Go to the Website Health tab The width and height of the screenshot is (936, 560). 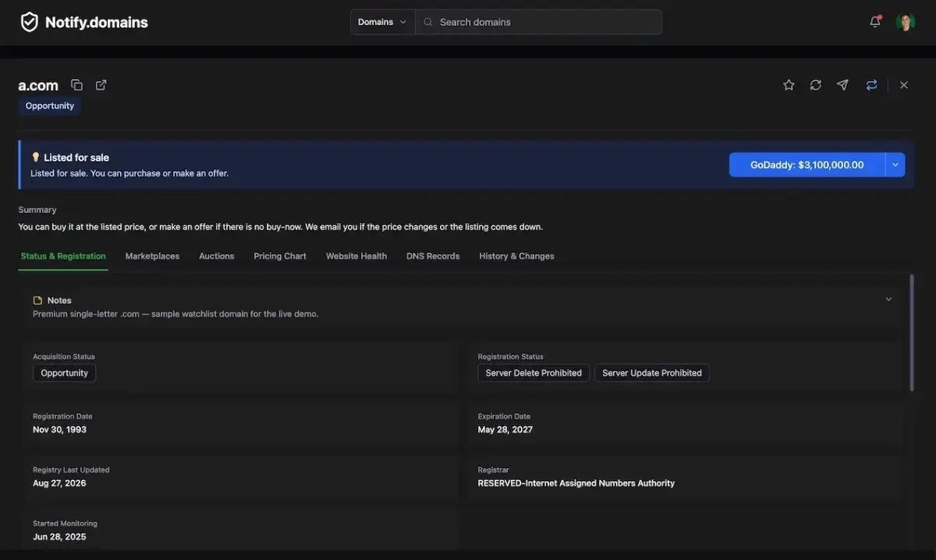pyautogui.click(x=356, y=256)
